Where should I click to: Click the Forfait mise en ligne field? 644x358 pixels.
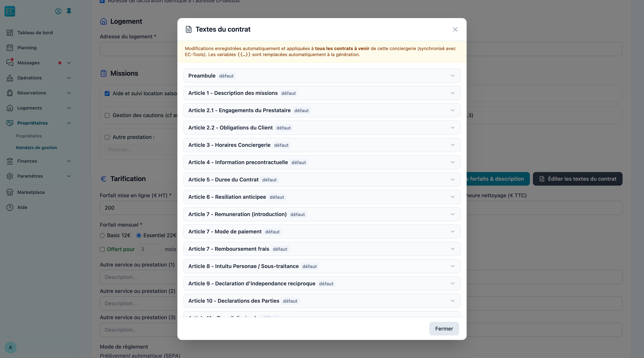(x=139, y=208)
